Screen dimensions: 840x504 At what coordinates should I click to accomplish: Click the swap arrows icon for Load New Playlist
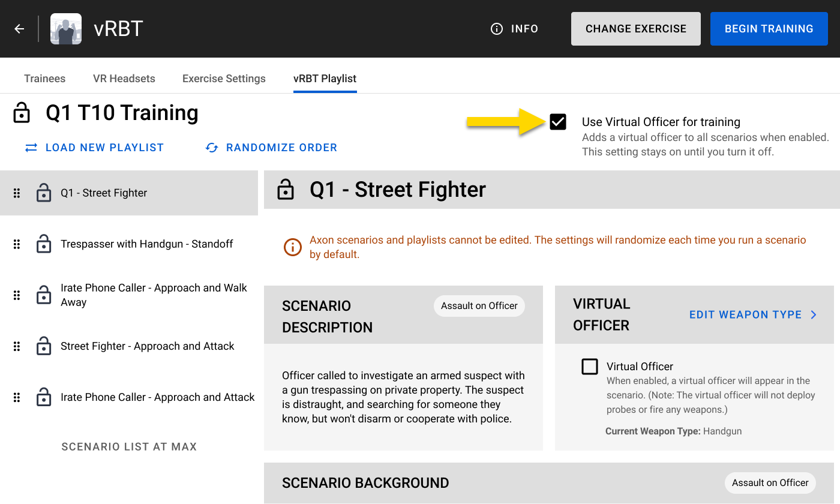click(x=31, y=148)
